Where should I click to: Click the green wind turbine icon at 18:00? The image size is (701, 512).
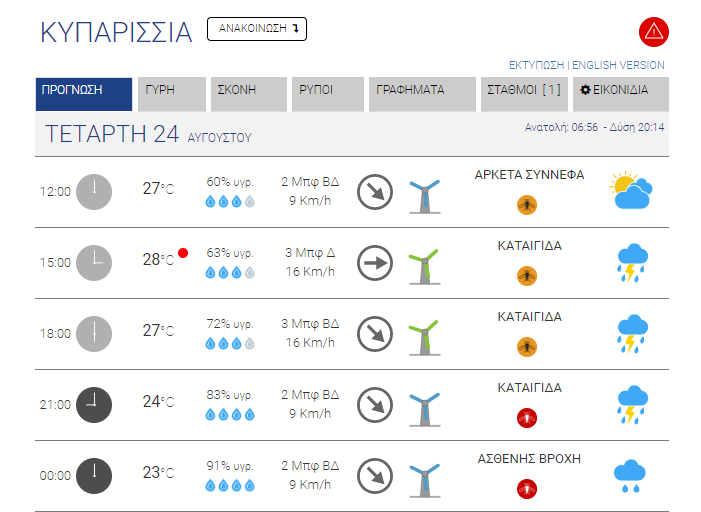click(424, 338)
